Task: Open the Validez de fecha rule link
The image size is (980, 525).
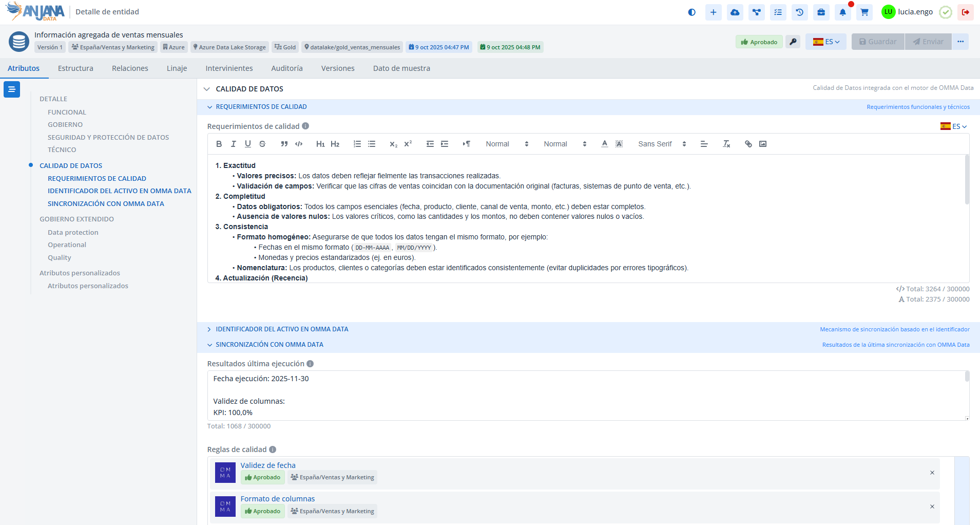Action: pos(268,465)
